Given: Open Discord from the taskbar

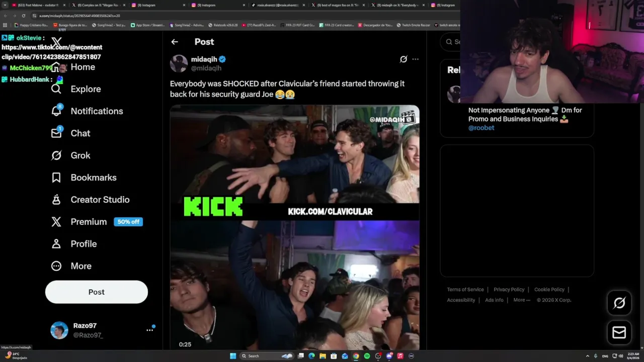Looking at the screenshot, I should 389,356.
